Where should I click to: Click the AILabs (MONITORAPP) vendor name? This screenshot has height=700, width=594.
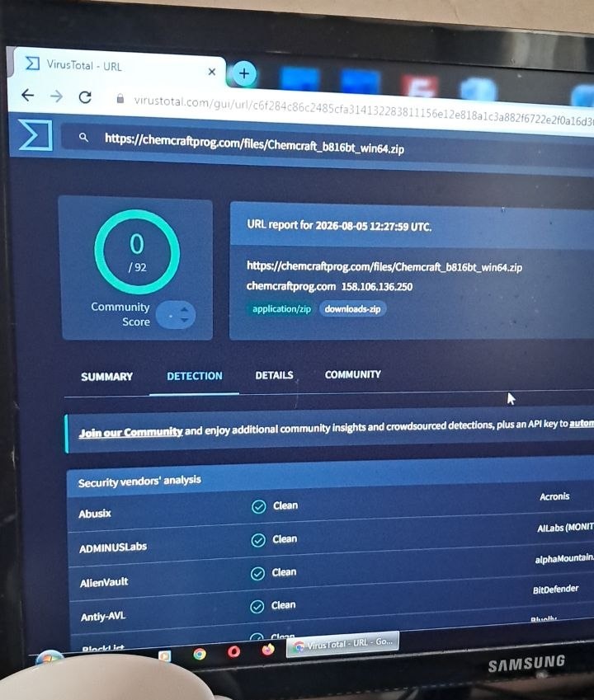coord(565,528)
